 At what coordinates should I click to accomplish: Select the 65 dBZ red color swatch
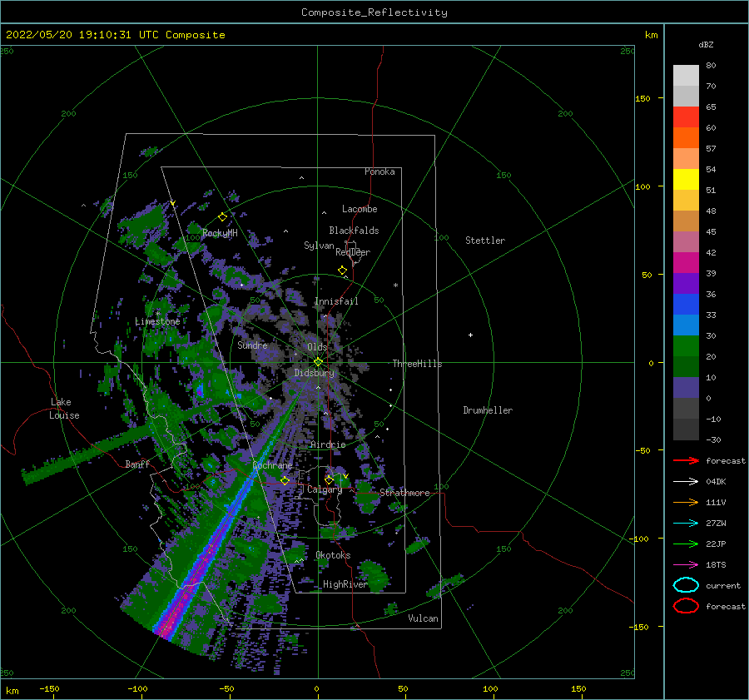click(686, 117)
